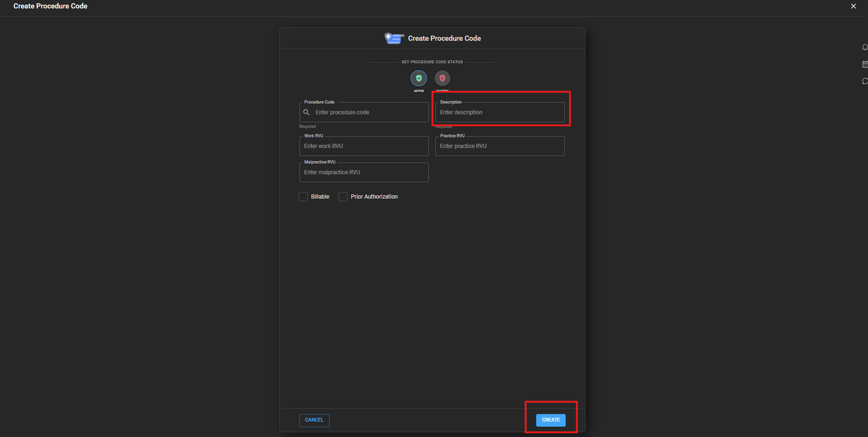
Task: Click the Create Procedure Code dialog header icon
Action: [x=394, y=38]
